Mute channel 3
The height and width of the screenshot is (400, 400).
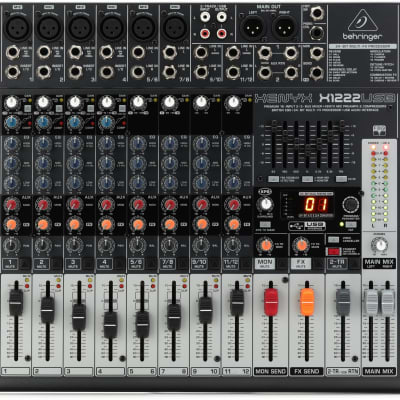point(73,264)
